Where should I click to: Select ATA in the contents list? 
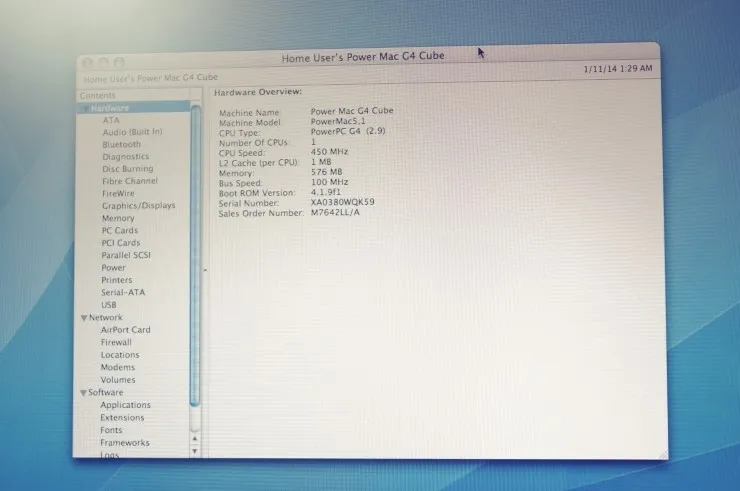[x=111, y=120]
